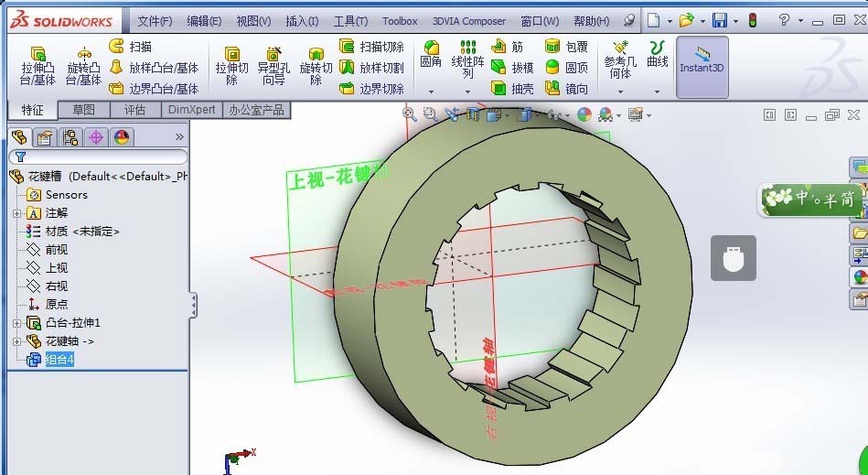Switch to the 评估 (Evaluate) tab
The height and width of the screenshot is (475, 868).
(134, 110)
